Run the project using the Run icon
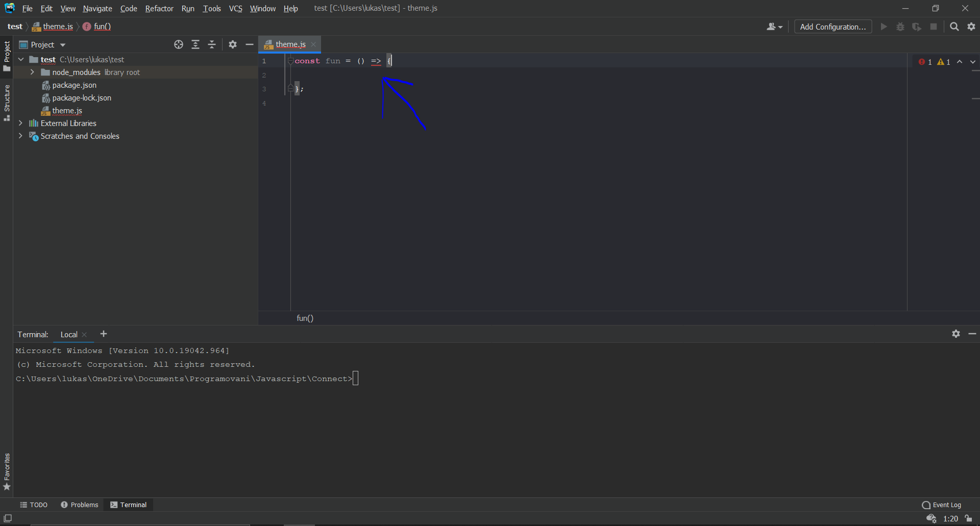Viewport: 980px width, 526px height. point(884,27)
